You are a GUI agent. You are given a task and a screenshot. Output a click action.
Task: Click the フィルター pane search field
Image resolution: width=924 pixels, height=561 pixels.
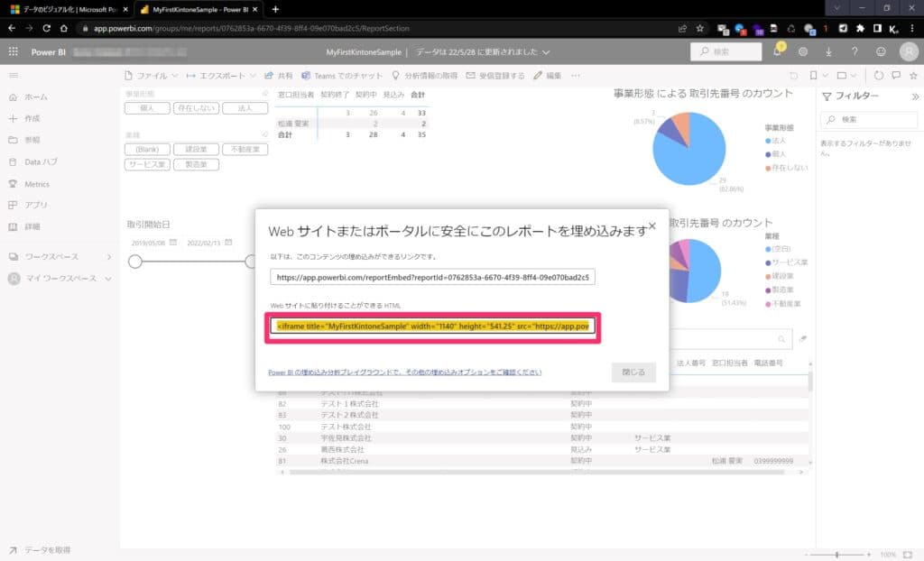(x=869, y=120)
